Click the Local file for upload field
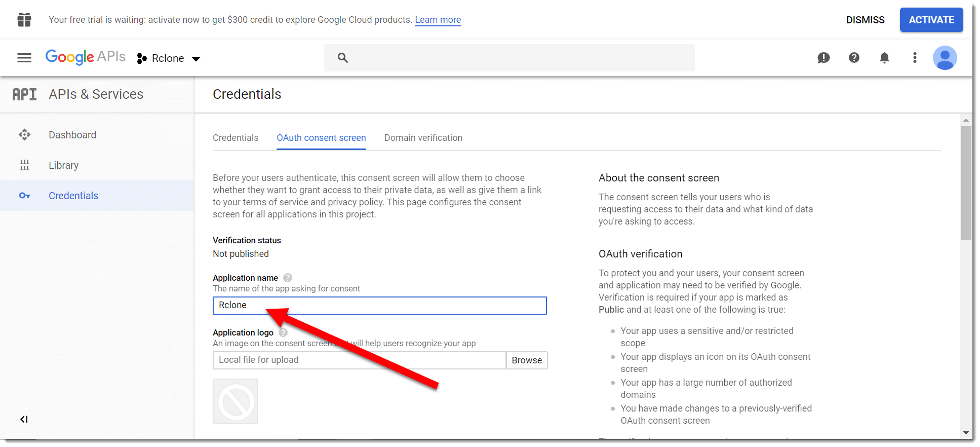Screen dimensions: 980x447 pyautogui.click(x=360, y=360)
